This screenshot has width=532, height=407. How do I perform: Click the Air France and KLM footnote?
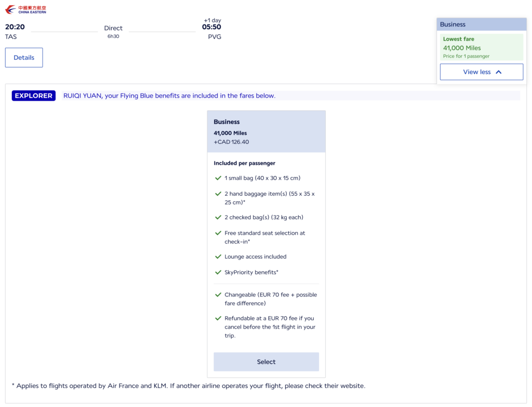[x=189, y=386]
